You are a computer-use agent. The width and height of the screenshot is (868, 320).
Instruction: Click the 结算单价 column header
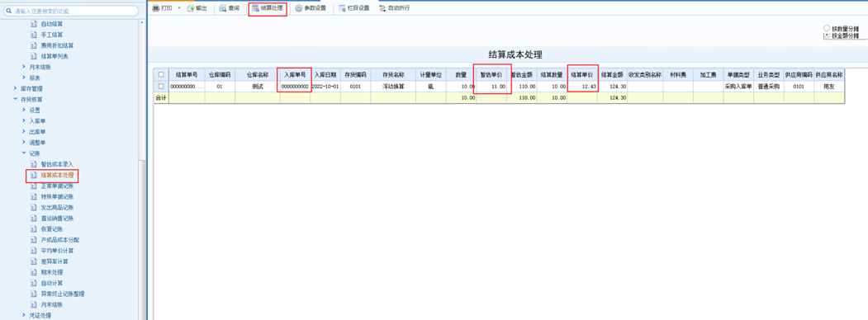point(582,74)
